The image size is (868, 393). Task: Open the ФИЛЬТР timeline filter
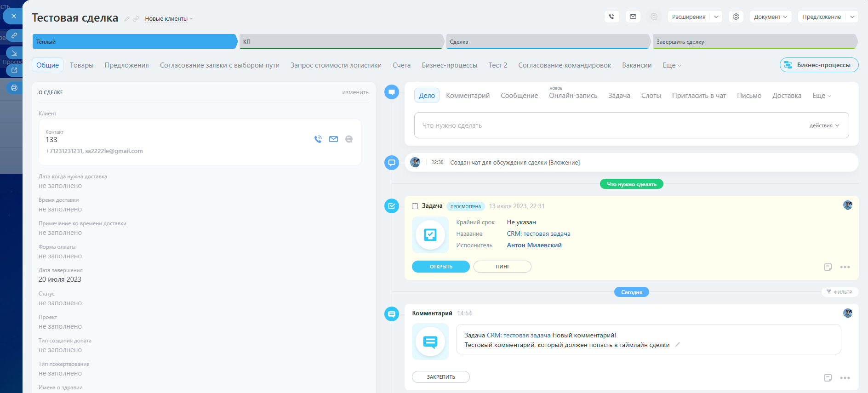[x=839, y=292]
